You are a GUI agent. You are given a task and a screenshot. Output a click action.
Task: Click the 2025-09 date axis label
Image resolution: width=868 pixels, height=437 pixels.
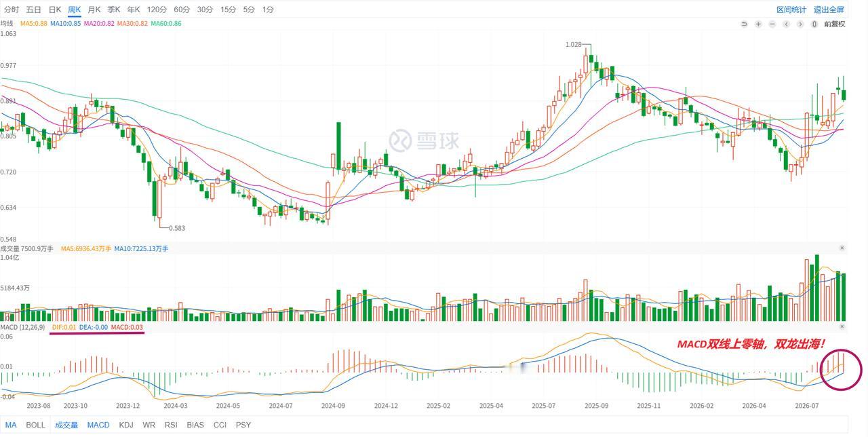[x=597, y=406]
